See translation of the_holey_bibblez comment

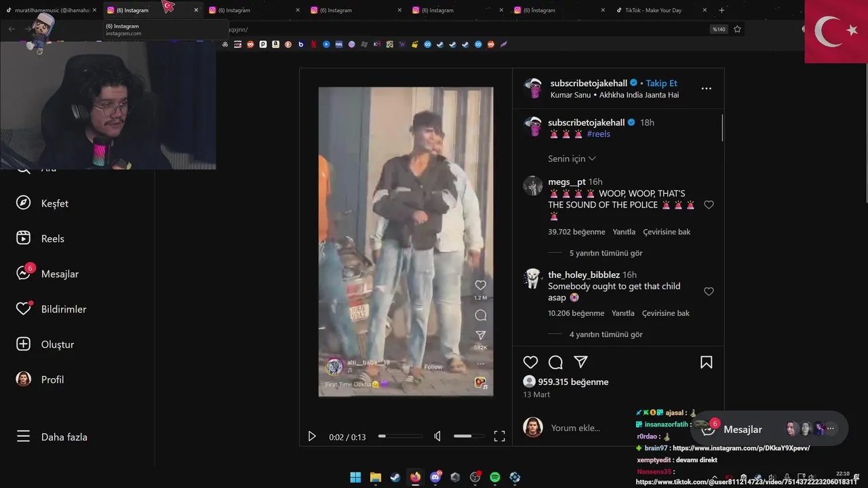(x=666, y=313)
